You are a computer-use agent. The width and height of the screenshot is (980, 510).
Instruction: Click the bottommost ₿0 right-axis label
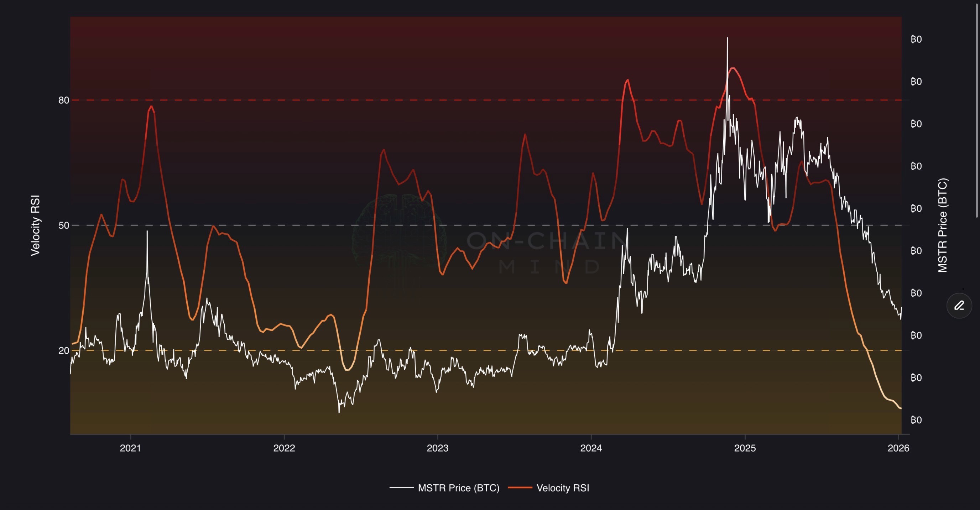tap(916, 420)
